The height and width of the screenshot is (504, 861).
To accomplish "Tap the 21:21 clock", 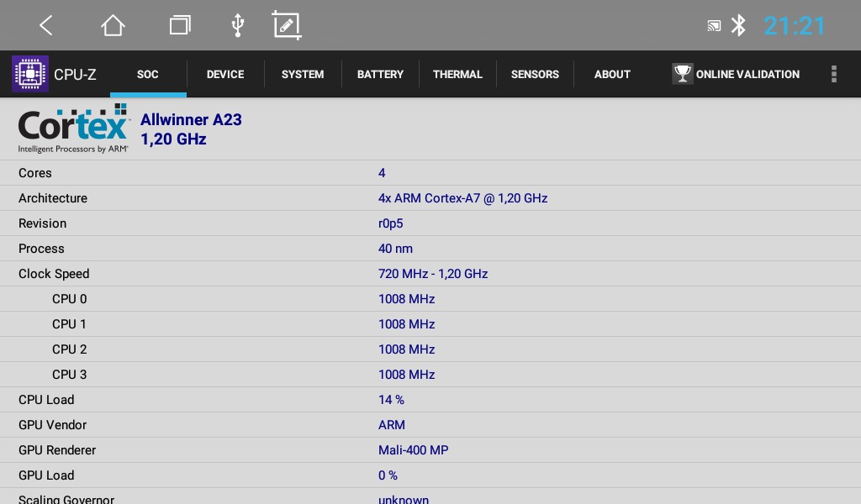I will 795,26.
